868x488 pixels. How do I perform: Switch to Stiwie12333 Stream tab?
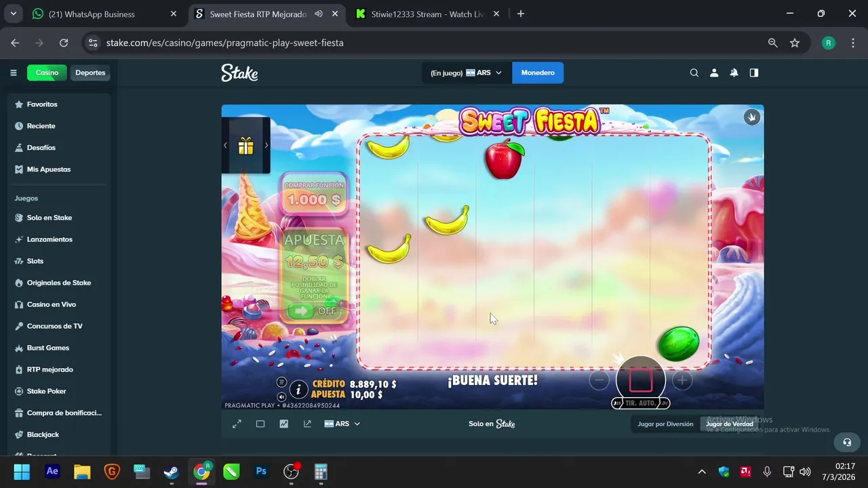[427, 14]
